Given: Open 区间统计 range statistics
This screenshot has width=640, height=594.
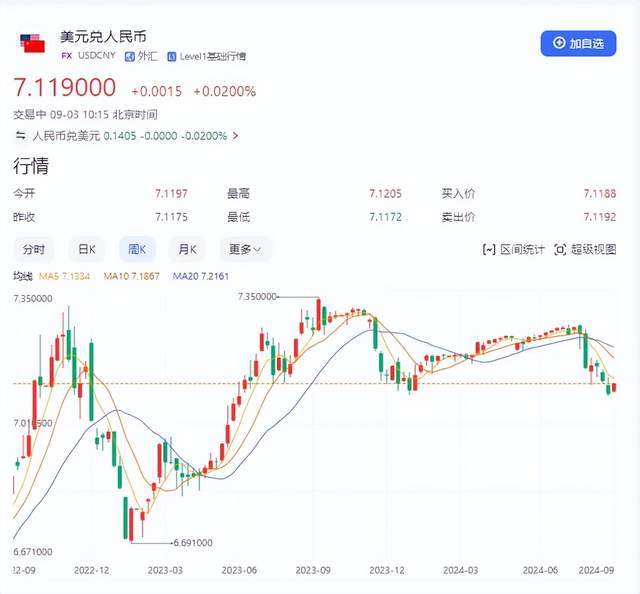Looking at the screenshot, I should coord(513,249).
